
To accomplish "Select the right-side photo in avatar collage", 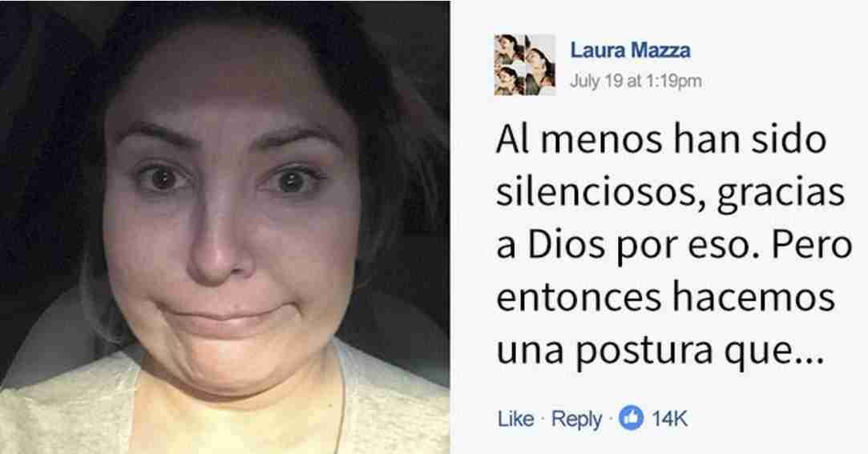I will click(x=540, y=65).
